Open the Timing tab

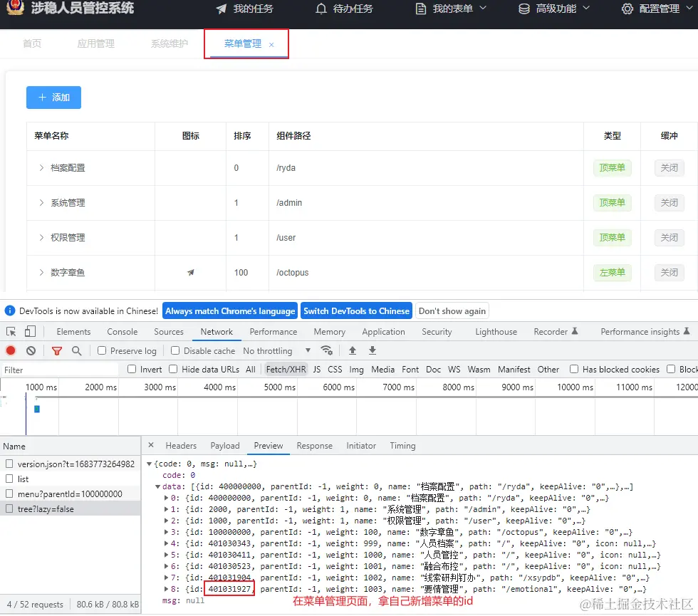[402, 446]
